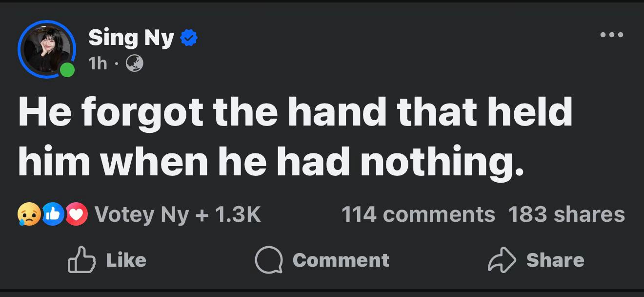644x297 pixels.
Task: View the 183 shares list
Action: (566, 214)
